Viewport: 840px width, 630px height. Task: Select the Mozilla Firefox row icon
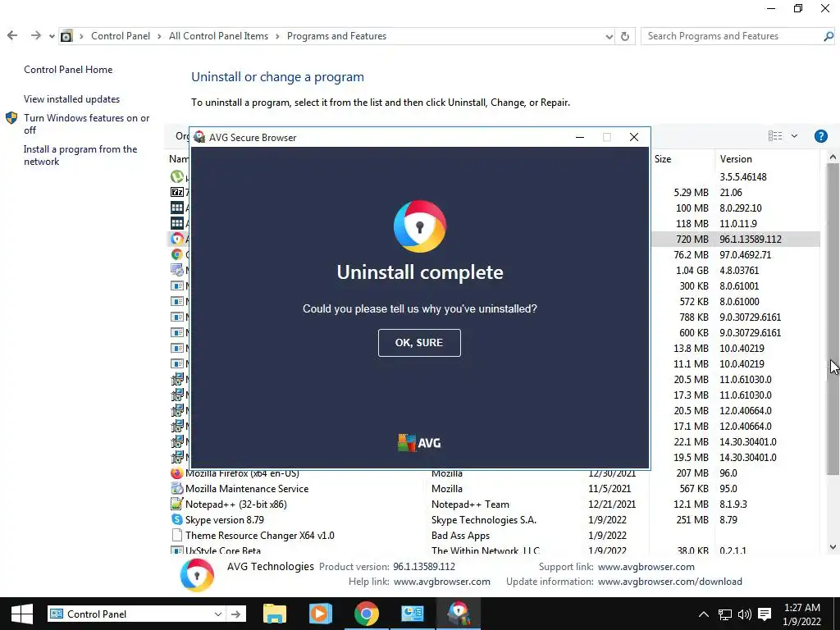click(177, 473)
